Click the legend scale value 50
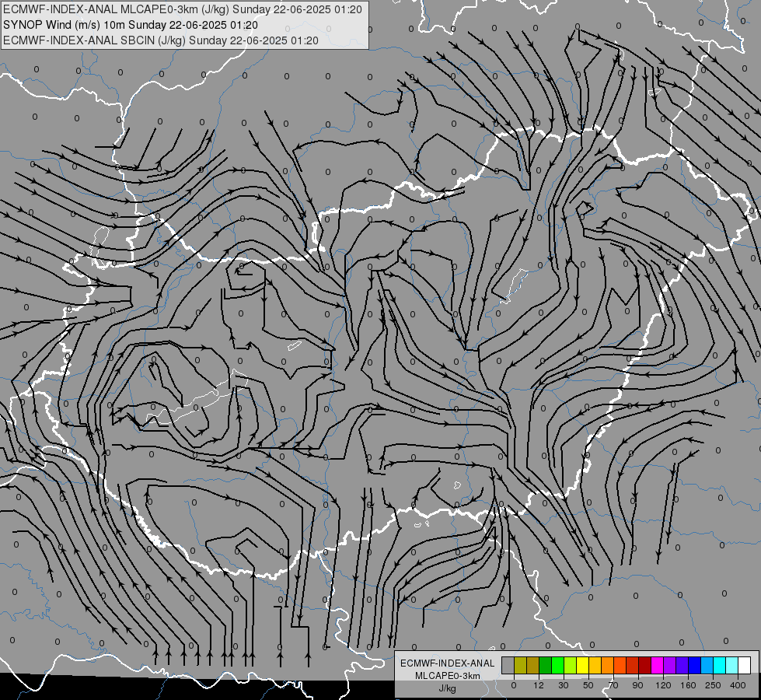Viewport: 761px width, 700px height. pos(588,685)
